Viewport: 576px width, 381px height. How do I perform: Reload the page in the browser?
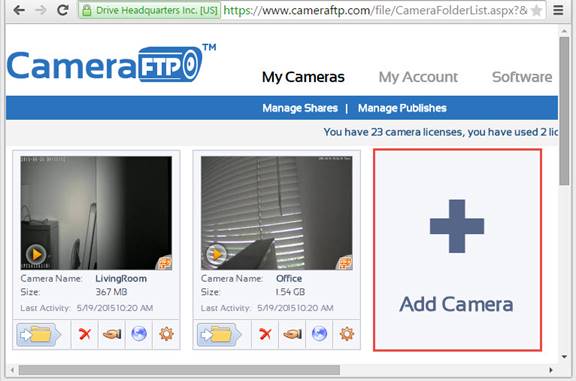pos(63,10)
